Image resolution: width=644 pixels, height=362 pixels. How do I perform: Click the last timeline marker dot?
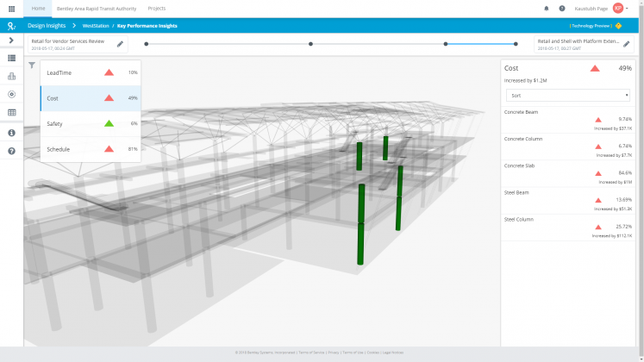coord(516,43)
